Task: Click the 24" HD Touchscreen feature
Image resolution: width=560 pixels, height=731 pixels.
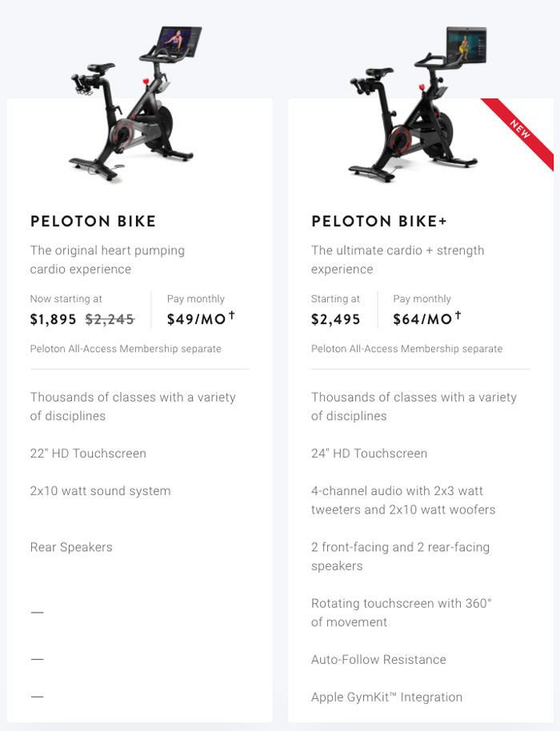Action: click(x=370, y=453)
